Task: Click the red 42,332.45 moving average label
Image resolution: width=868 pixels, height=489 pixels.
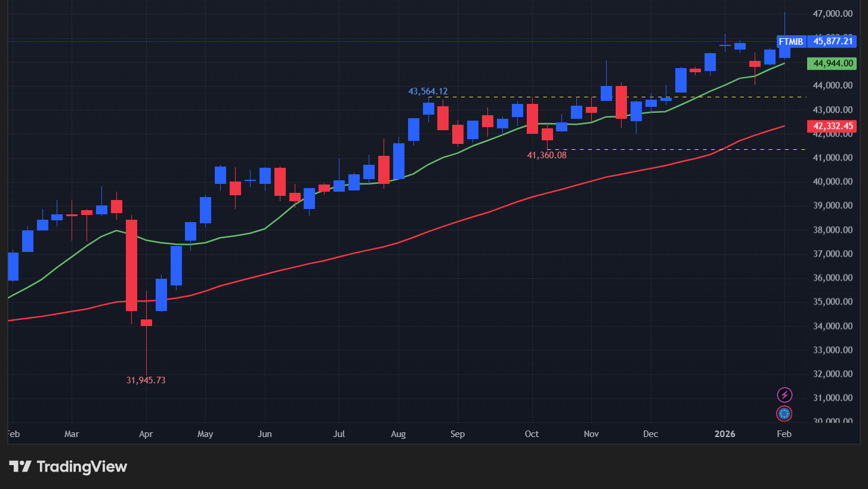Action: 831,126
